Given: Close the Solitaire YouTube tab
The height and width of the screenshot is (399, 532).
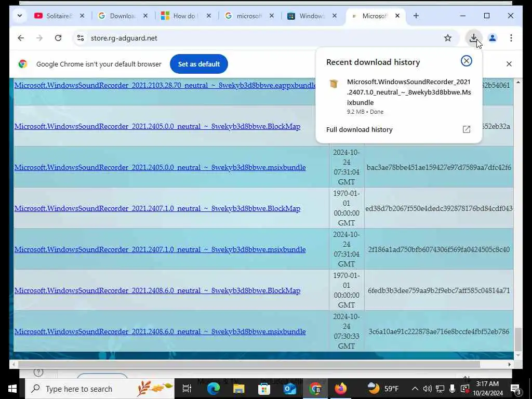Looking at the screenshot, I should point(82,16).
